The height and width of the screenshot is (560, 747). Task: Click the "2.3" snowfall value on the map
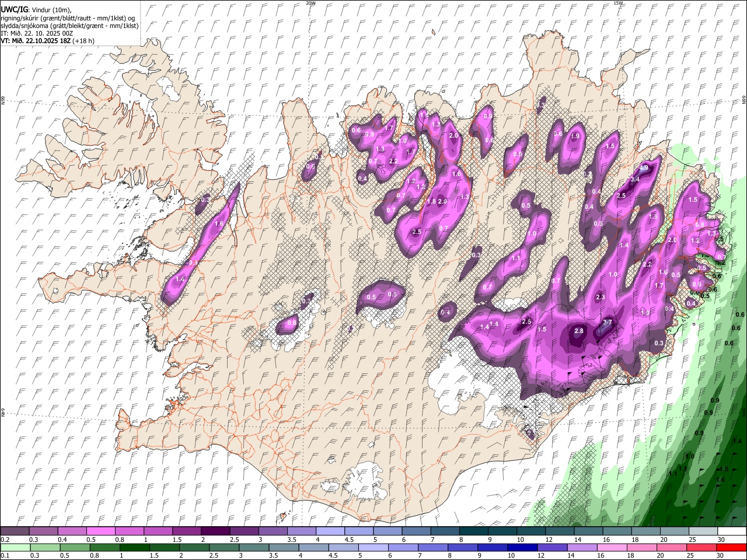tap(601, 297)
